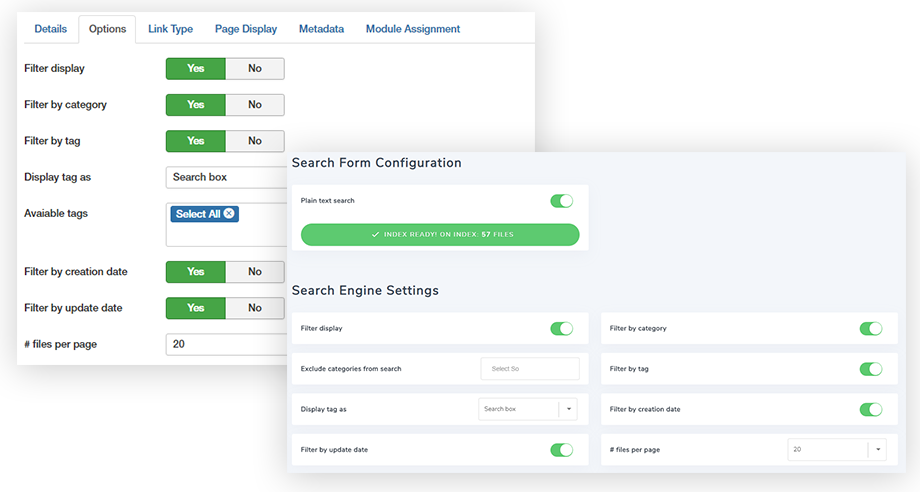This screenshot has width=920, height=492.
Task: Open the Module Assignment tab
Action: 413,29
